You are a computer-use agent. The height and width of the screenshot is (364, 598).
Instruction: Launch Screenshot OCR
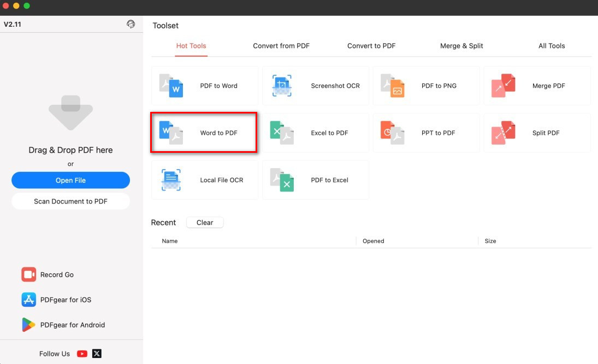pos(316,86)
